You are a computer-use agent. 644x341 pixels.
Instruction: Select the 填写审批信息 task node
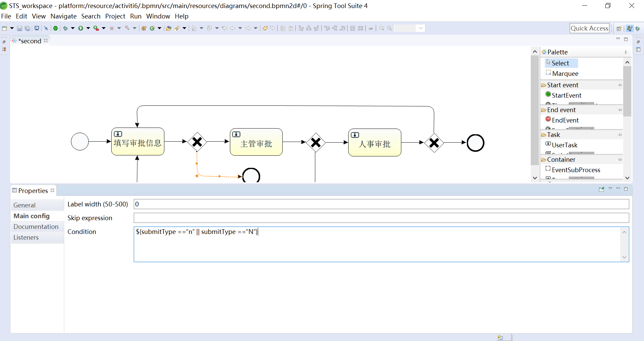coord(138,142)
